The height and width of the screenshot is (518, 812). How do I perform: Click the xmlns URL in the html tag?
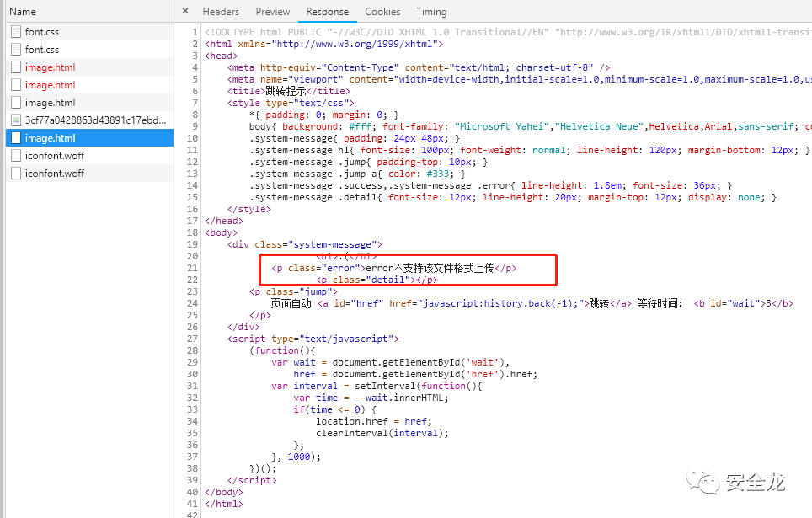(355, 44)
